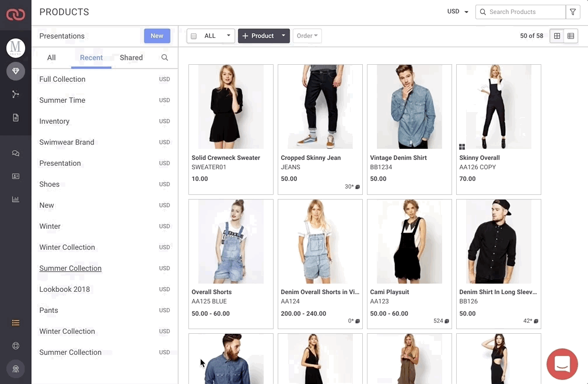The height and width of the screenshot is (384, 588).
Task: Open the bar chart reports icon
Action: [x=16, y=199]
